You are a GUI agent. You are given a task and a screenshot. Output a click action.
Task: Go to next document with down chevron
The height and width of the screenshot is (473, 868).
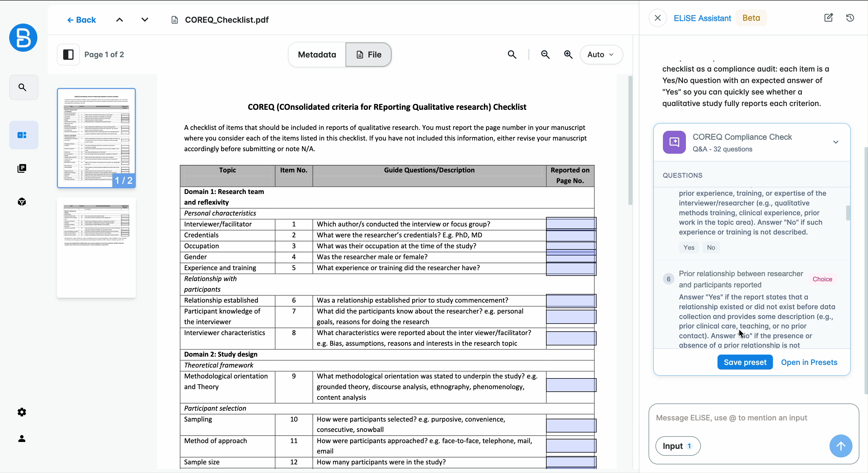144,20
